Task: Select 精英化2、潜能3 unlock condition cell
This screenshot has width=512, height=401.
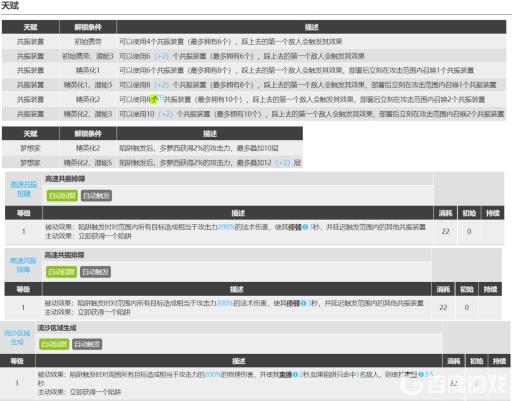Action: 88,114
